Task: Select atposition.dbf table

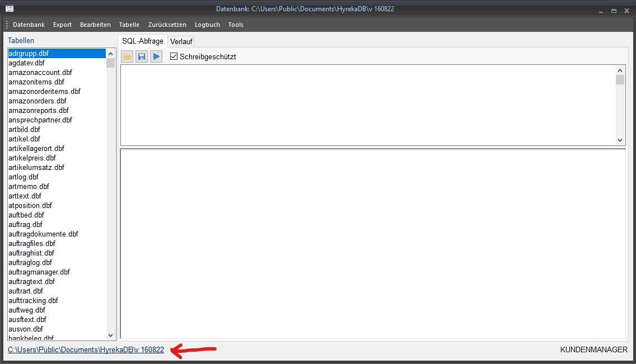Action: pos(57,206)
